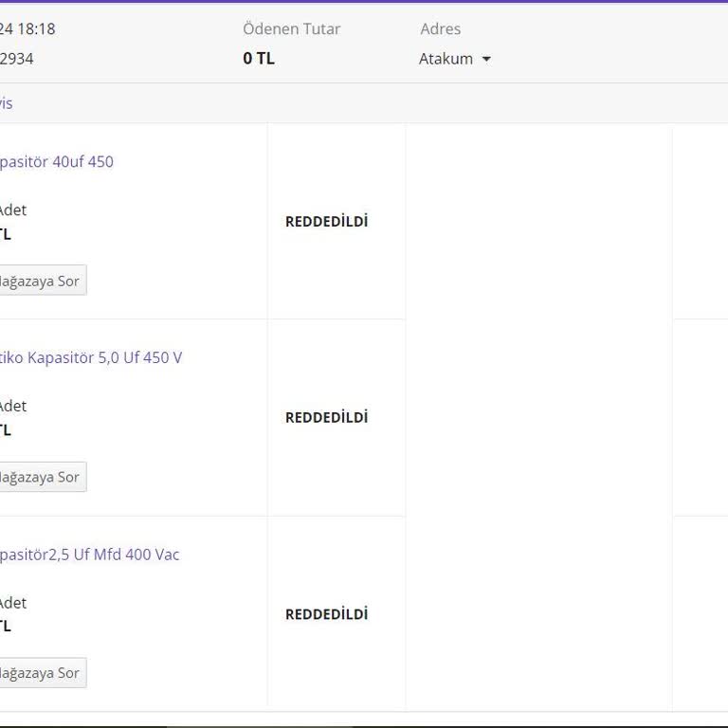This screenshot has width=728, height=728.
Task: Click the TL price of the 2,5 Uf Mfd item
Action: tap(5, 626)
